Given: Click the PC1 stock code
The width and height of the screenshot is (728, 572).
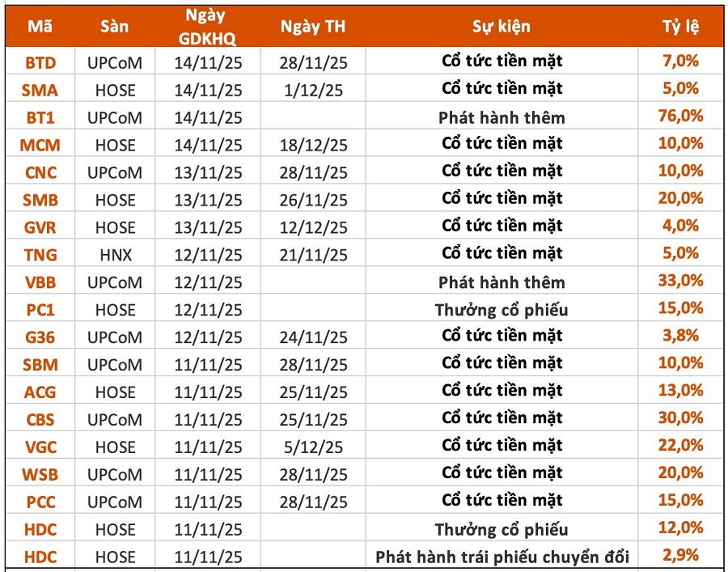Looking at the screenshot, I should (x=40, y=310).
